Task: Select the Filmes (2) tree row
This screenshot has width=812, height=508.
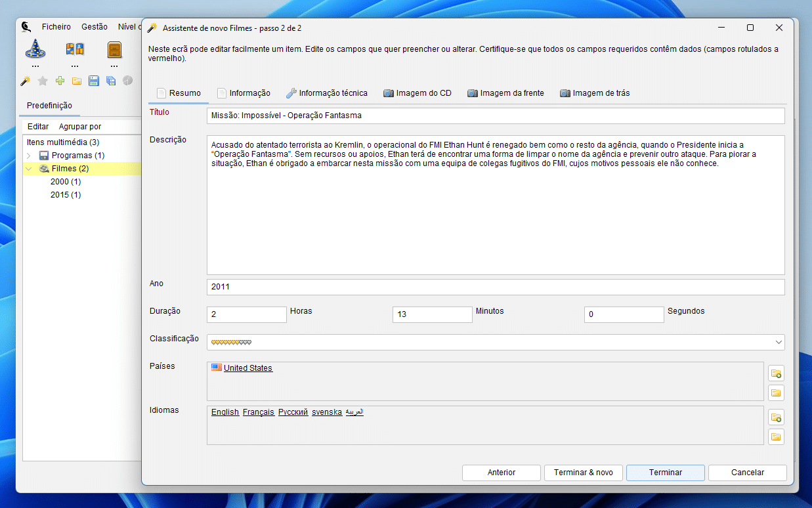Action: click(x=83, y=169)
